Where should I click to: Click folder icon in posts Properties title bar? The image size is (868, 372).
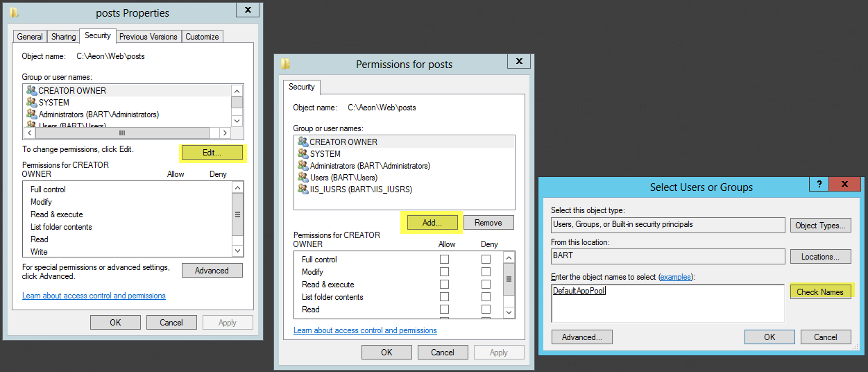point(14,12)
